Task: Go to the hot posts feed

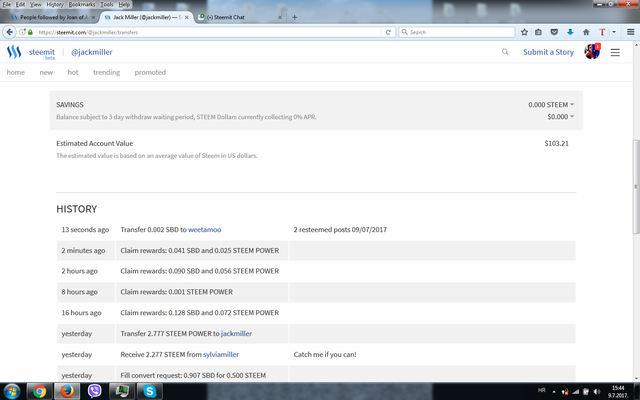Action: pos(73,72)
